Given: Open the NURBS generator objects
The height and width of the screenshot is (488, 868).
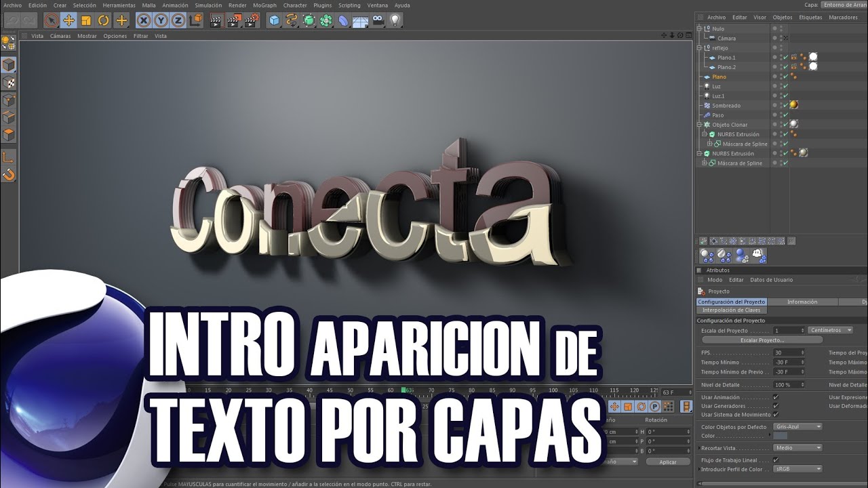Looking at the screenshot, I should click(309, 20).
